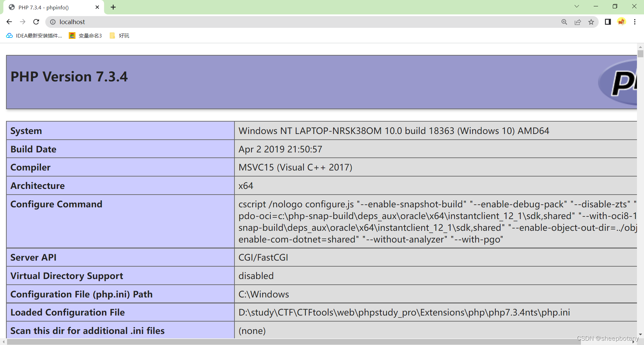This screenshot has width=644, height=345.
Task: Open the tab search dropdown chevron
Action: 577,6
